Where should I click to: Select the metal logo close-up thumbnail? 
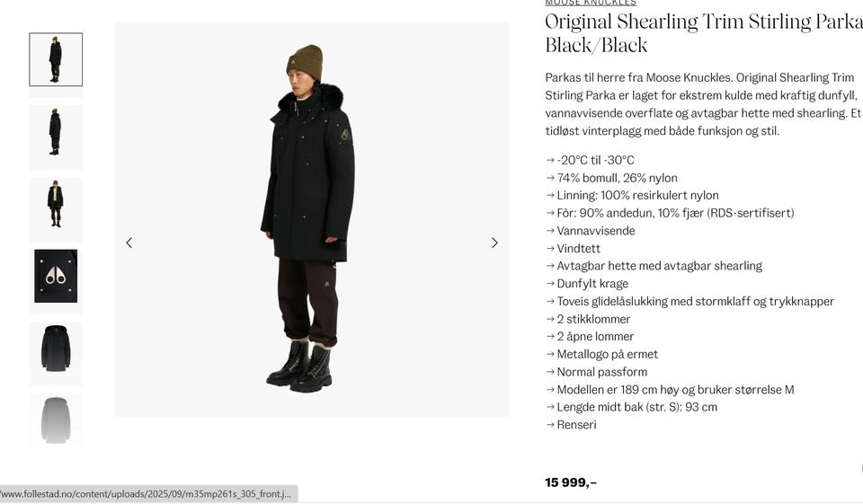56,276
